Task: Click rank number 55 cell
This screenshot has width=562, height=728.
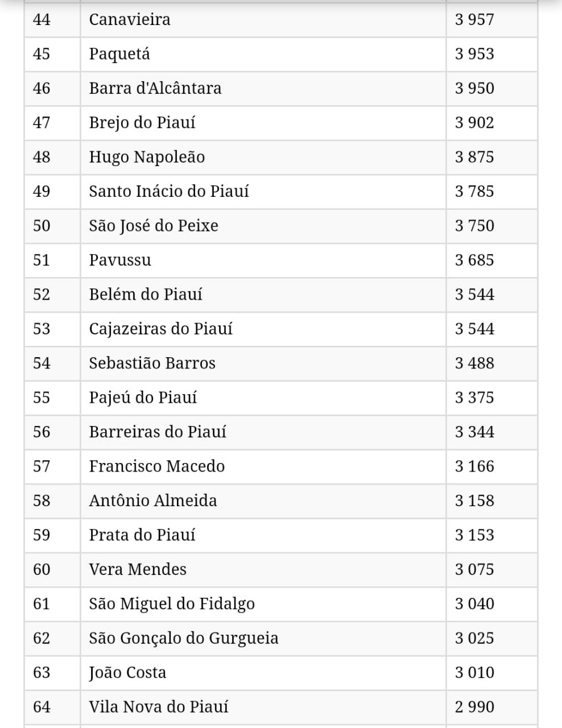Action: 52,398
